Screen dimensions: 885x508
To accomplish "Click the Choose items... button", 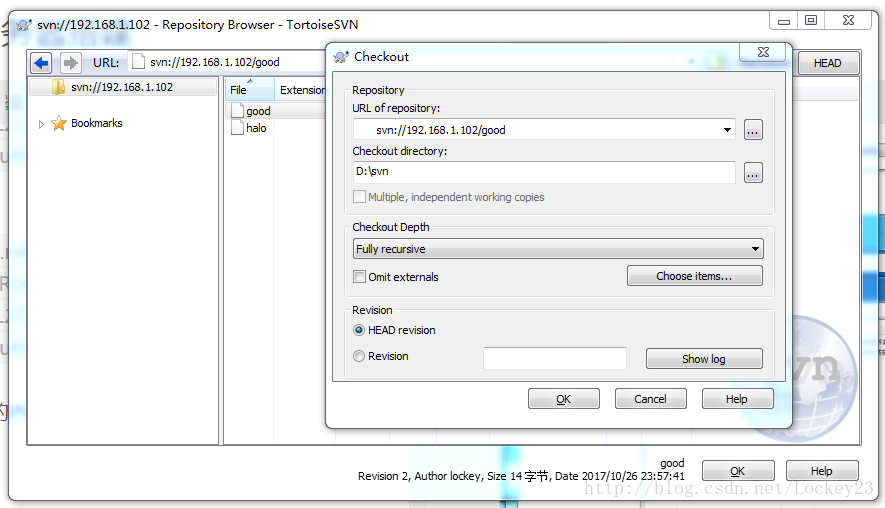I will pyautogui.click(x=694, y=276).
